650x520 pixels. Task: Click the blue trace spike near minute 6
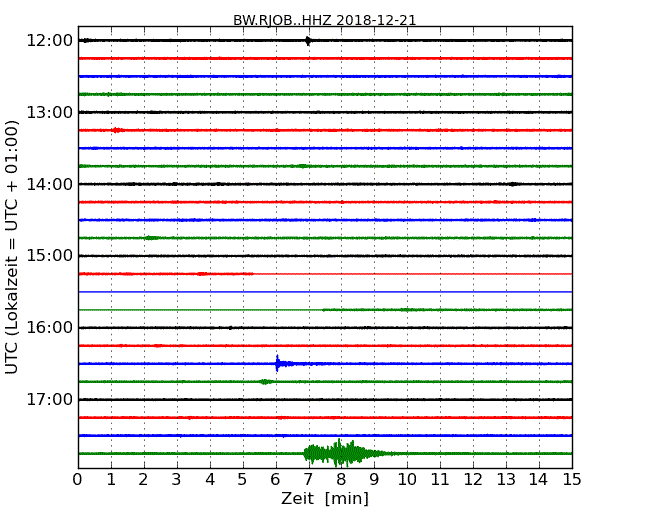pyautogui.click(x=278, y=363)
